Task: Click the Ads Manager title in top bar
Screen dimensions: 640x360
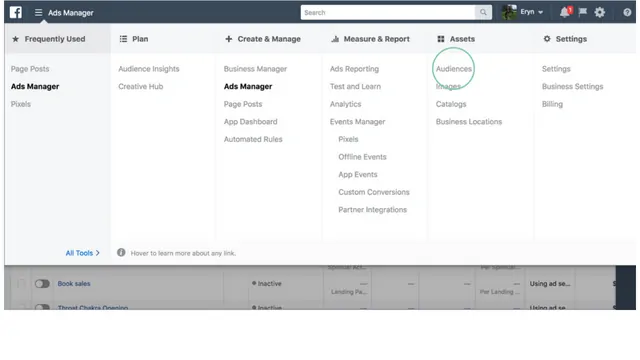Action: click(71, 13)
